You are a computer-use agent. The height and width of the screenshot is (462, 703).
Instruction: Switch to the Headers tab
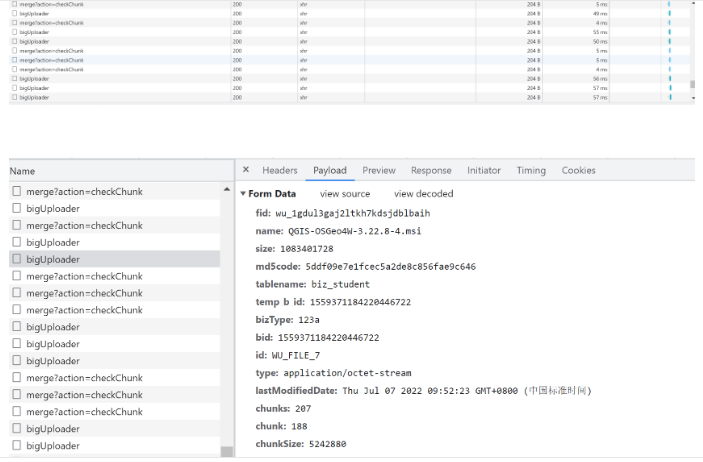click(280, 170)
